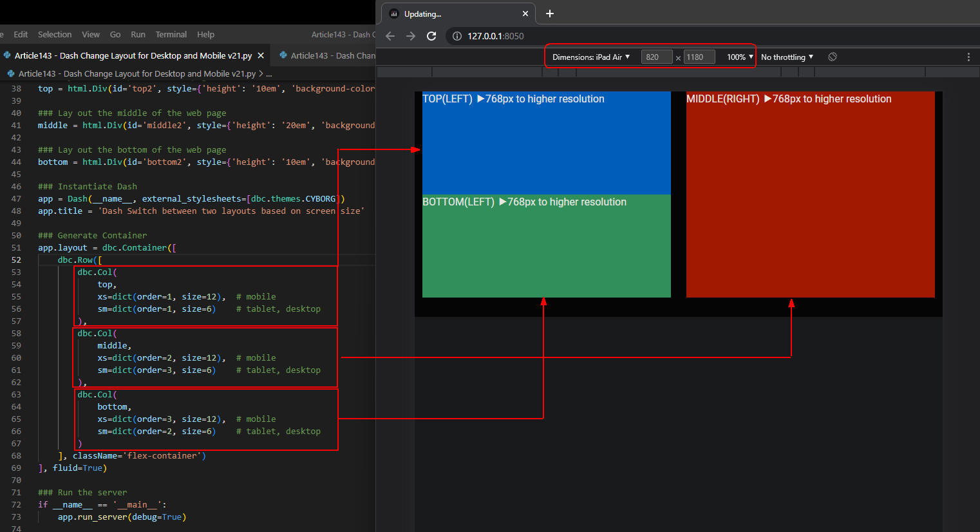Open the 100% zoom dropdown
This screenshot has width=980, height=532.
pos(740,57)
